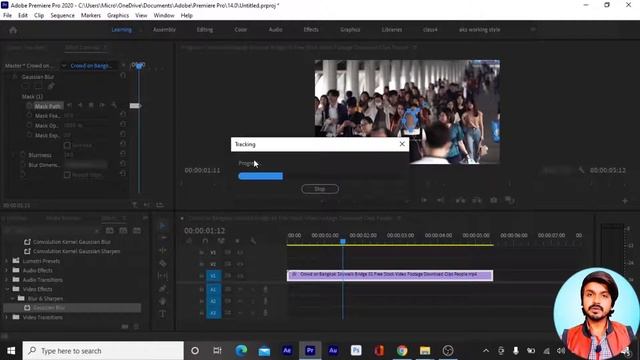
Task: Add a marker in the timeline
Action: pos(237,241)
